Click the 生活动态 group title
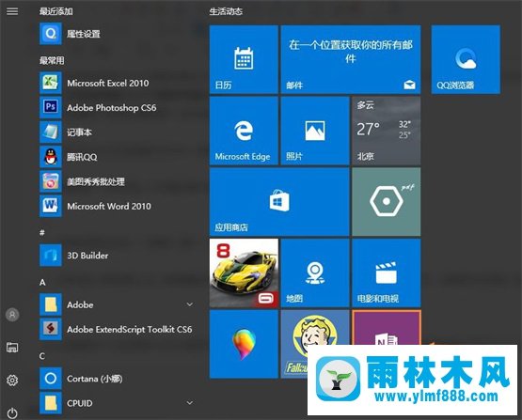Viewport: 522px width, 420px height. pyautogui.click(x=226, y=11)
